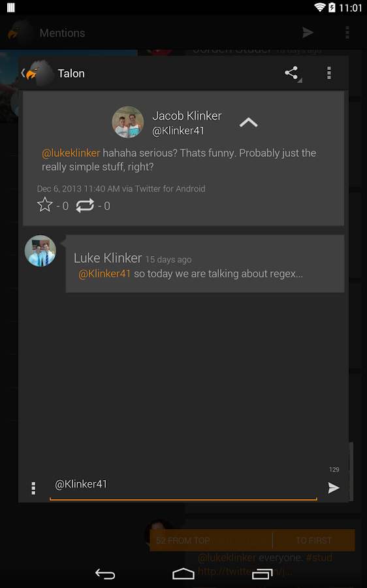Tap the Android back navigation button
Image resolution: width=367 pixels, height=588 pixels.
coord(105,574)
